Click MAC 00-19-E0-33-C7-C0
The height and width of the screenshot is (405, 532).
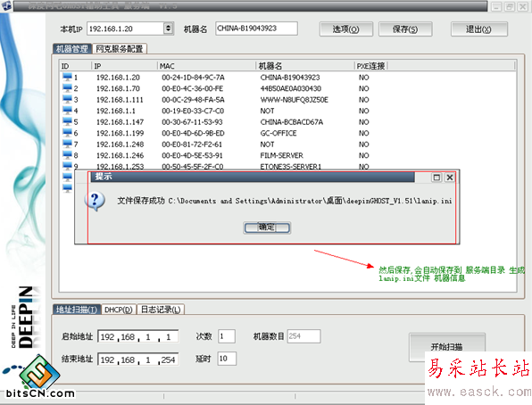[x=193, y=111]
